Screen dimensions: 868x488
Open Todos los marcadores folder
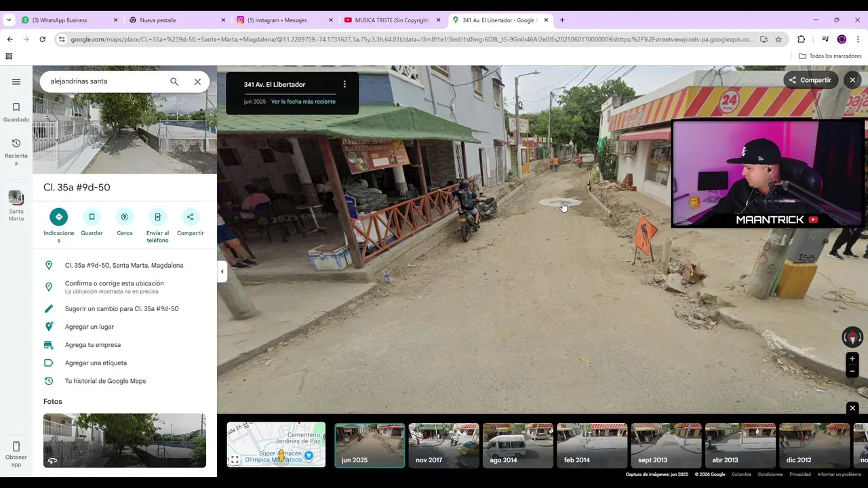coord(830,56)
